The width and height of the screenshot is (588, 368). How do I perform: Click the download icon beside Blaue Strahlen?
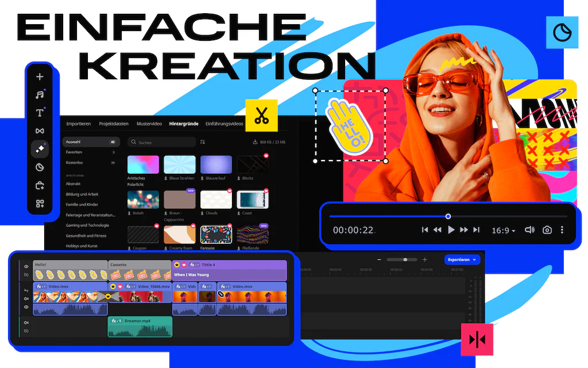coord(166,178)
